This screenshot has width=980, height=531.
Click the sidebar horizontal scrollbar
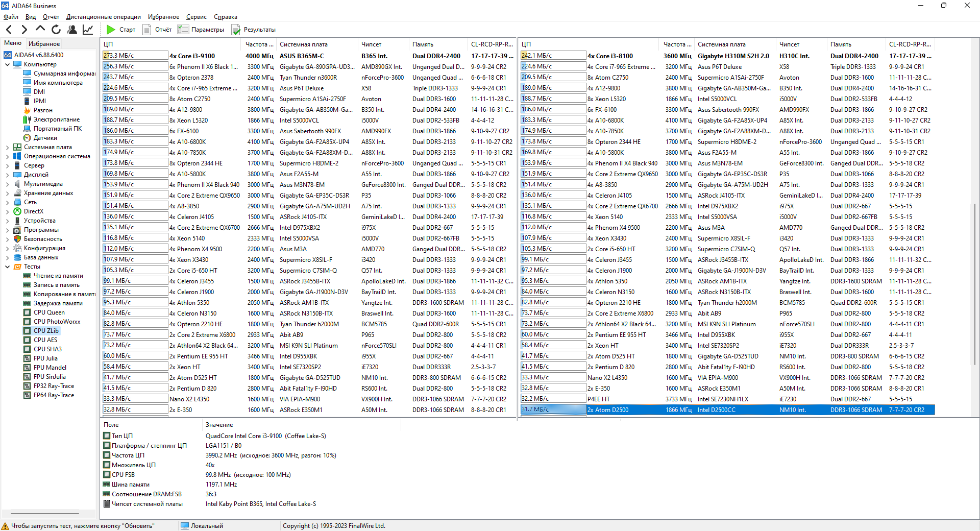click(45, 513)
